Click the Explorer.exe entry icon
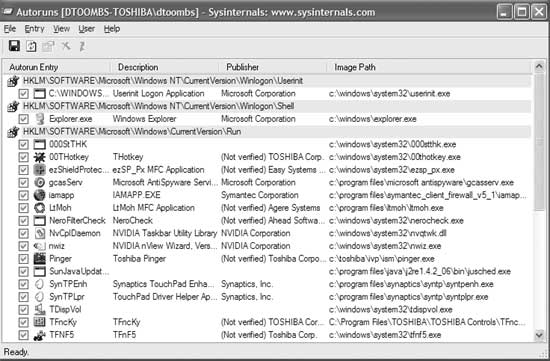The width and height of the screenshot is (550, 361). [40, 119]
